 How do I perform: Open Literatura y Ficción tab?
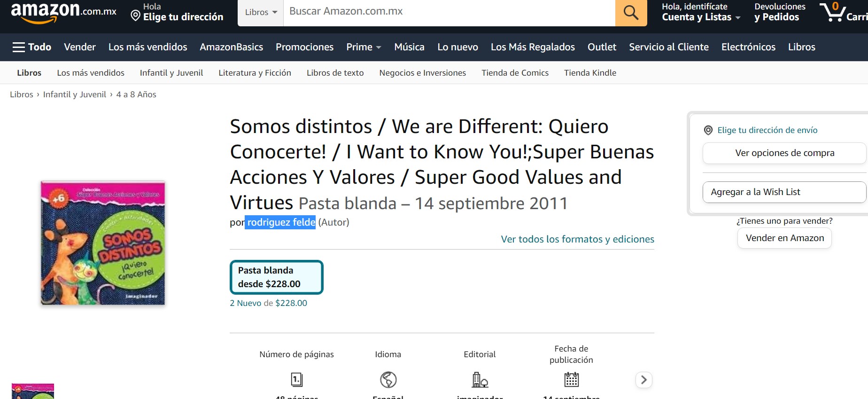tap(255, 73)
